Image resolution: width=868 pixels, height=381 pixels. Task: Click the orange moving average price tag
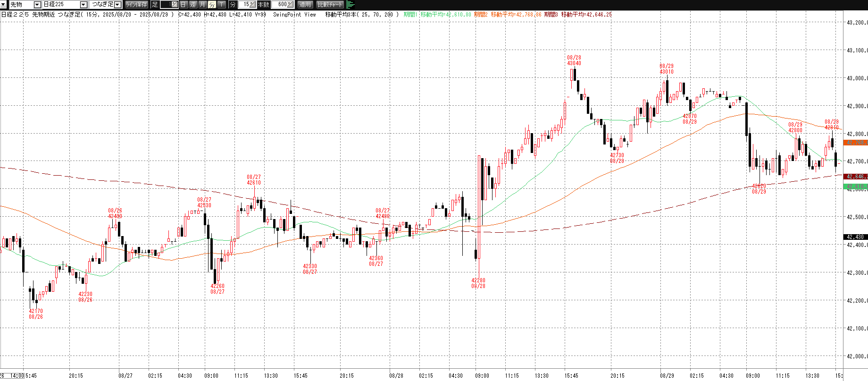(855, 142)
